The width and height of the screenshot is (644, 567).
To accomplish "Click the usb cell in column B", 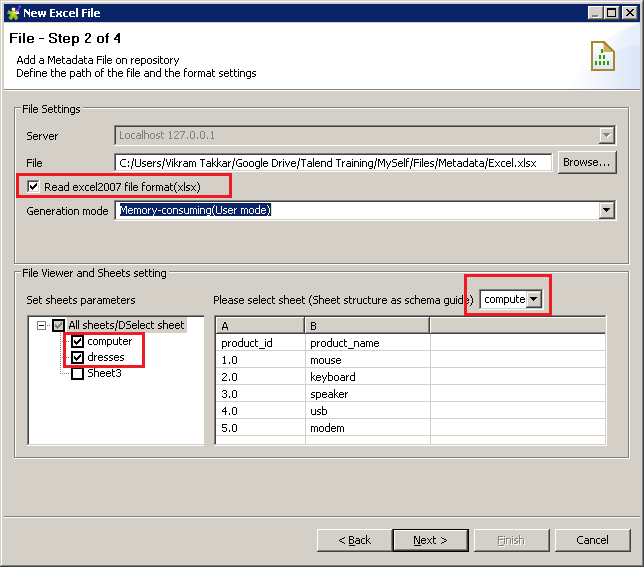I will coord(368,411).
